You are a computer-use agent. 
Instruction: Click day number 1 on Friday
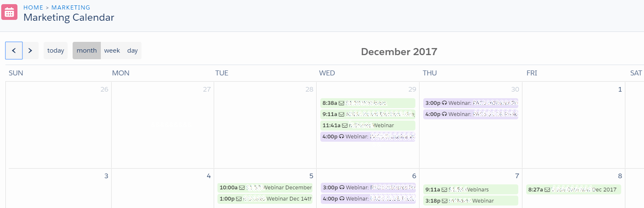(x=620, y=89)
